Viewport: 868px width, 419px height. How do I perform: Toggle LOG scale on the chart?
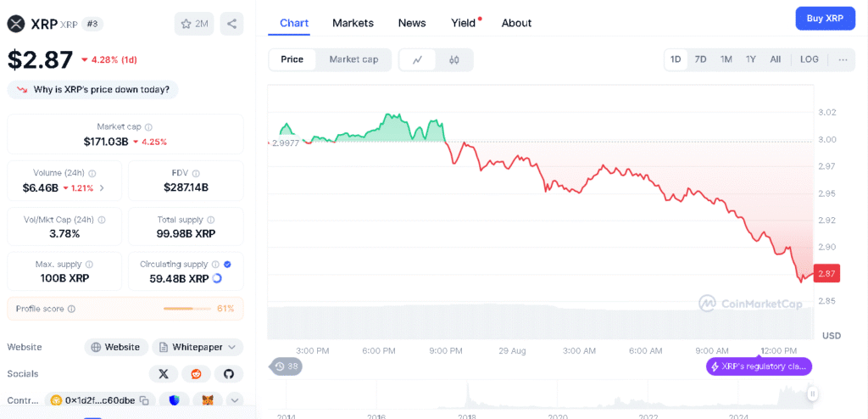click(x=809, y=60)
